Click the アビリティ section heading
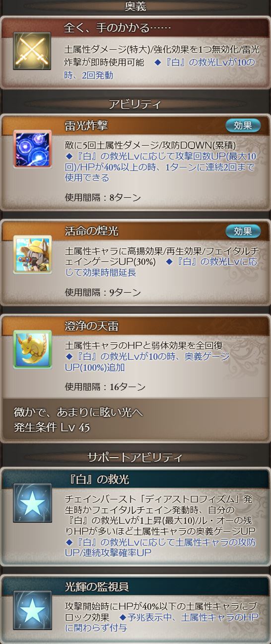Viewport: 271px width, 644px height. tap(135, 104)
